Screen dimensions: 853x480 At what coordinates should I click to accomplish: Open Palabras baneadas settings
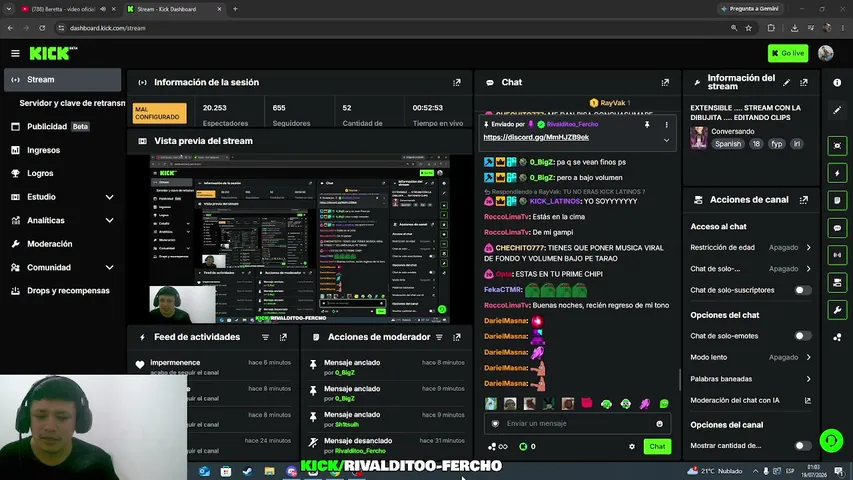[x=751, y=379]
